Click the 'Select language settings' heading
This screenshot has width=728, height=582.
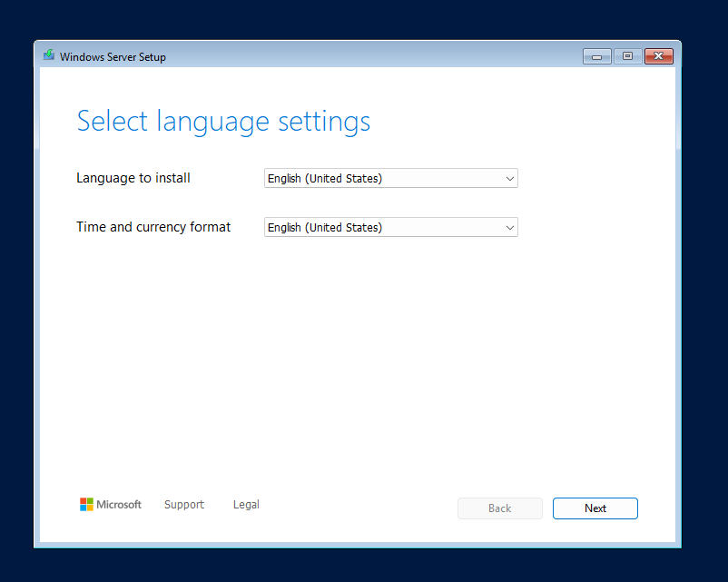223,122
